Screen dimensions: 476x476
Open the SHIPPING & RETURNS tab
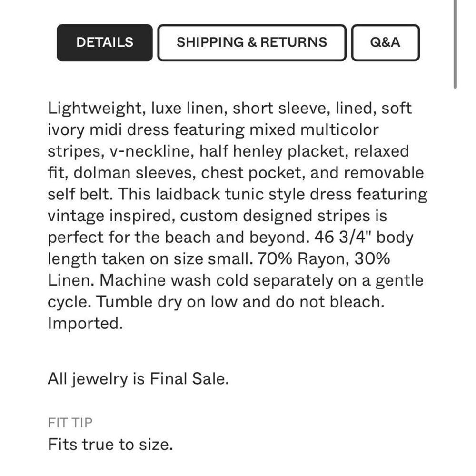(x=252, y=42)
